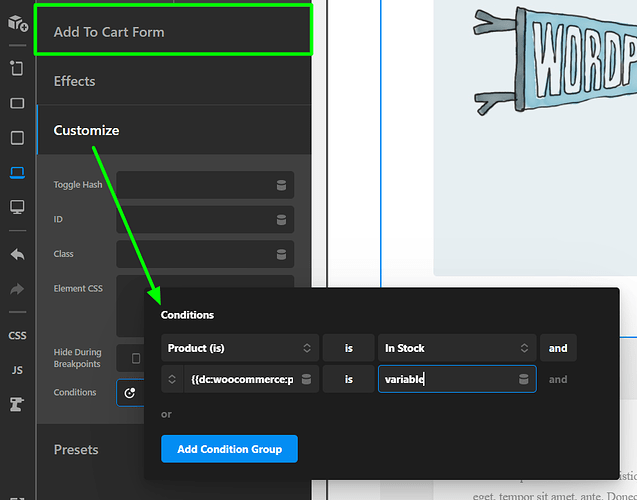Click the WordPress pennant product image
The height and width of the screenshot is (500, 637).
[x=555, y=61]
